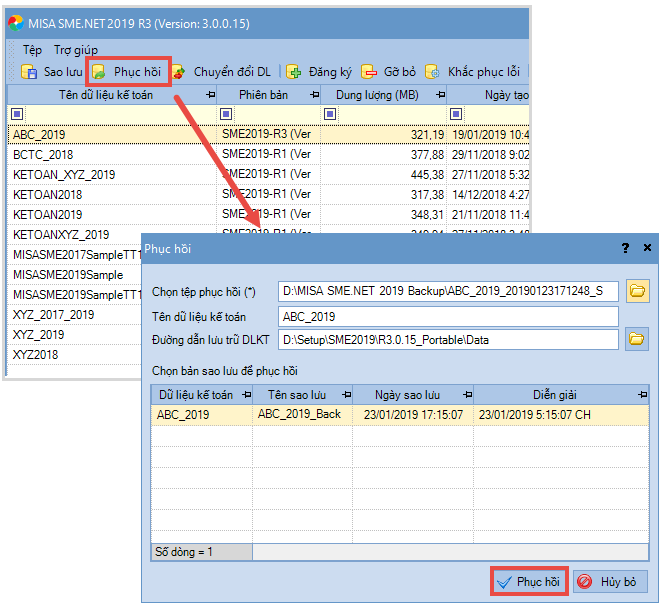Click the Đường dẫn lưu trữ DLKT field
The image size is (661, 606).
(x=448, y=340)
